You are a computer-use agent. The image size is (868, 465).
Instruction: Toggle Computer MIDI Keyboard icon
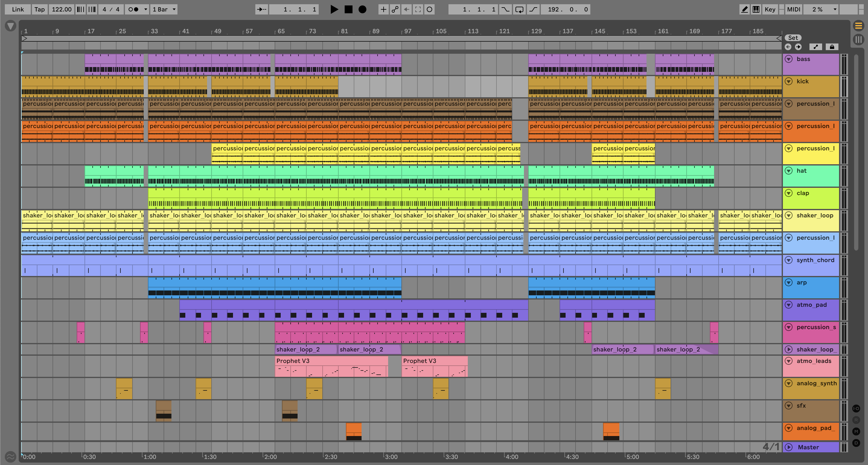pos(756,9)
